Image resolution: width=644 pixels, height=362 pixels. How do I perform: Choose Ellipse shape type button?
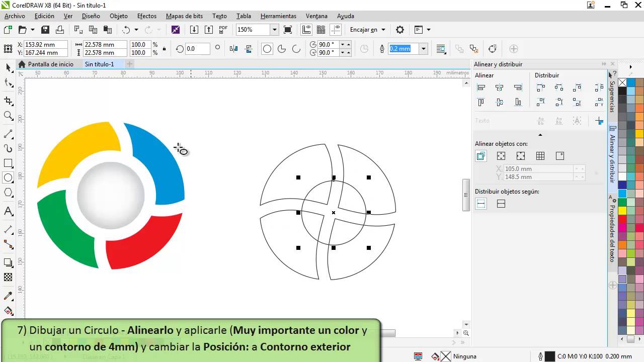tap(267, 49)
